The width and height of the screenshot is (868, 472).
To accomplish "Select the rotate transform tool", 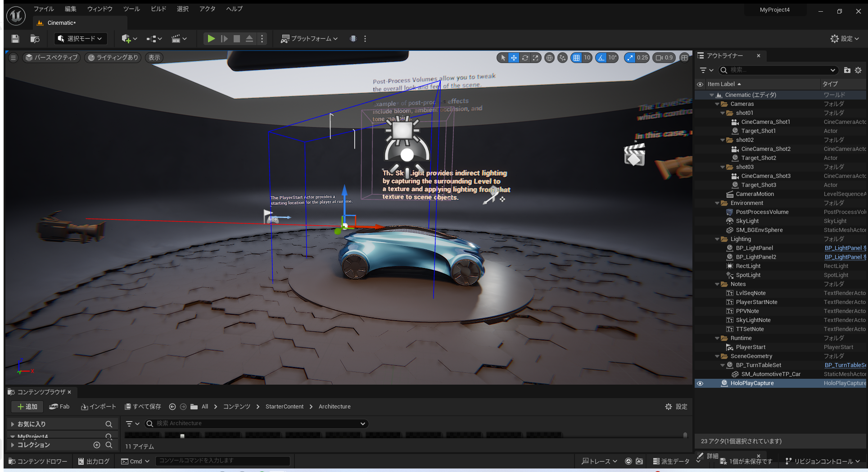I will [525, 58].
